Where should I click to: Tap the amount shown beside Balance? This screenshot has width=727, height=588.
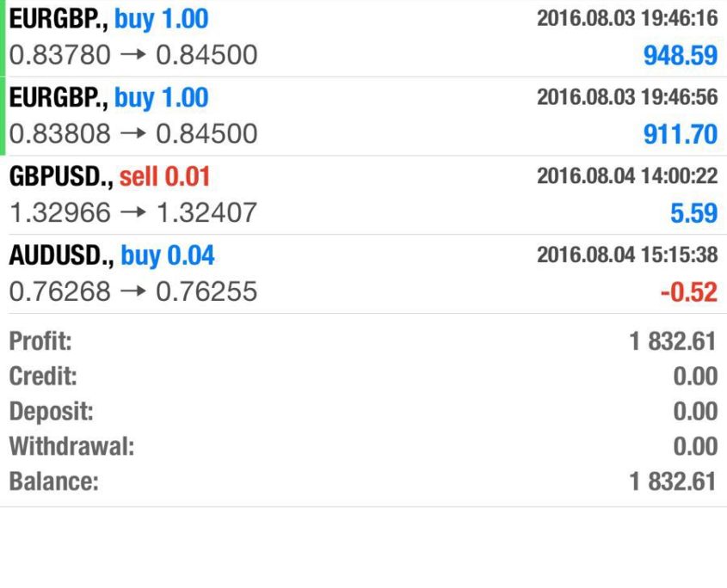pos(672,481)
